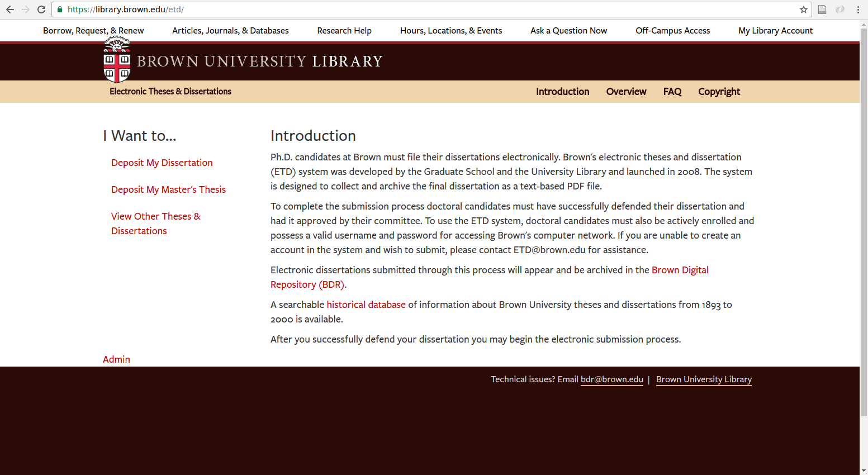Click the address bar URL field
The width and height of the screenshot is (868, 475).
point(391,9)
